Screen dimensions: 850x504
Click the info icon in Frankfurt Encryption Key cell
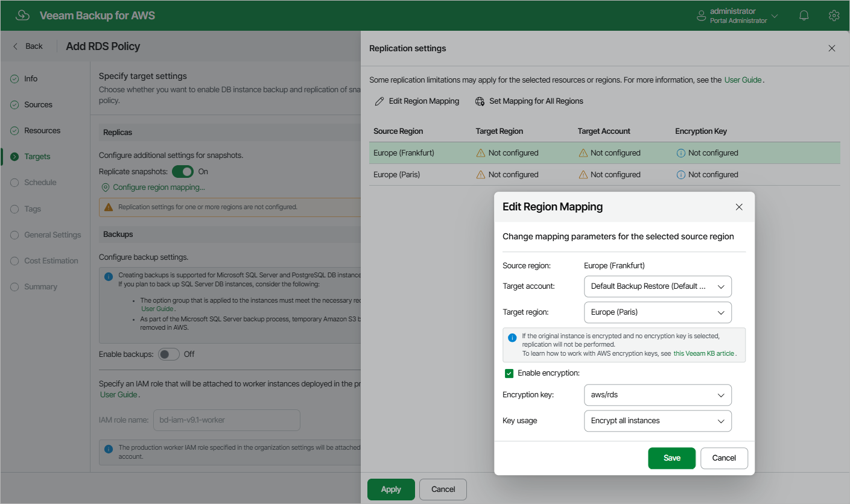click(x=680, y=153)
